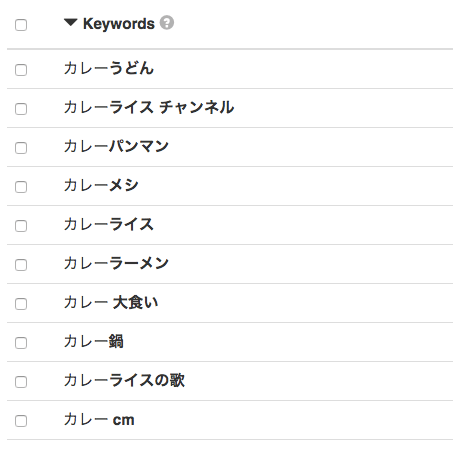Check the box next to カレーパンマン
Screen dimensions: 453x451
pyautogui.click(x=21, y=148)
